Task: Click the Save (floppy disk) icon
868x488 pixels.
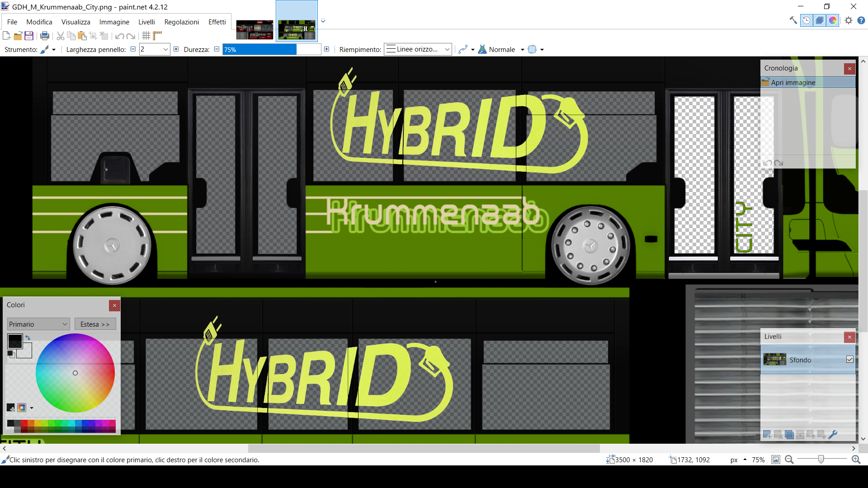Action: [x=29, y=36]
